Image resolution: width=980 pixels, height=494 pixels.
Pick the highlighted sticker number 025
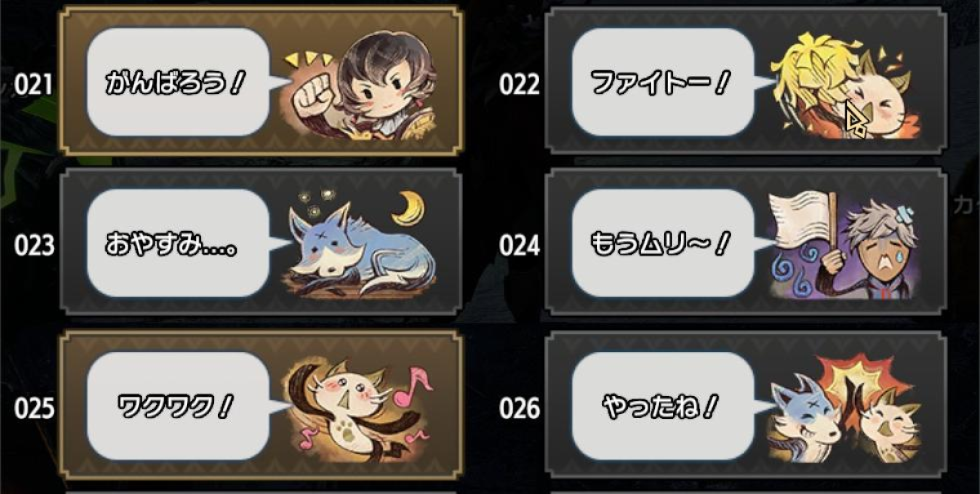(x=261, y=404)
